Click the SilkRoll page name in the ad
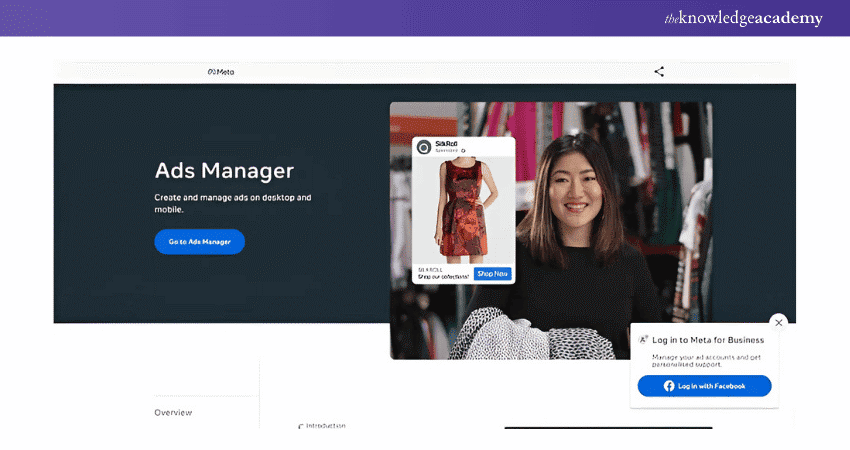This screenshot has width=850, height=450. pyautogui.click(x=447, y=144)
